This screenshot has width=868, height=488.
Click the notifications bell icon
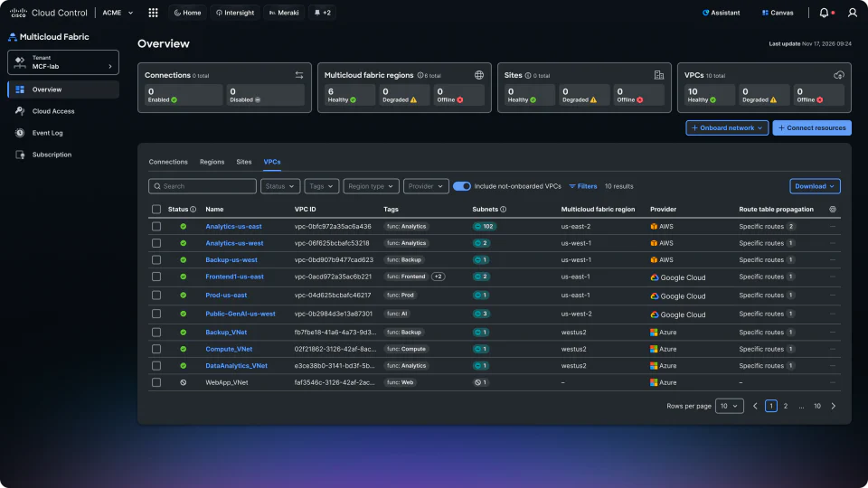(x=824, y=13)
